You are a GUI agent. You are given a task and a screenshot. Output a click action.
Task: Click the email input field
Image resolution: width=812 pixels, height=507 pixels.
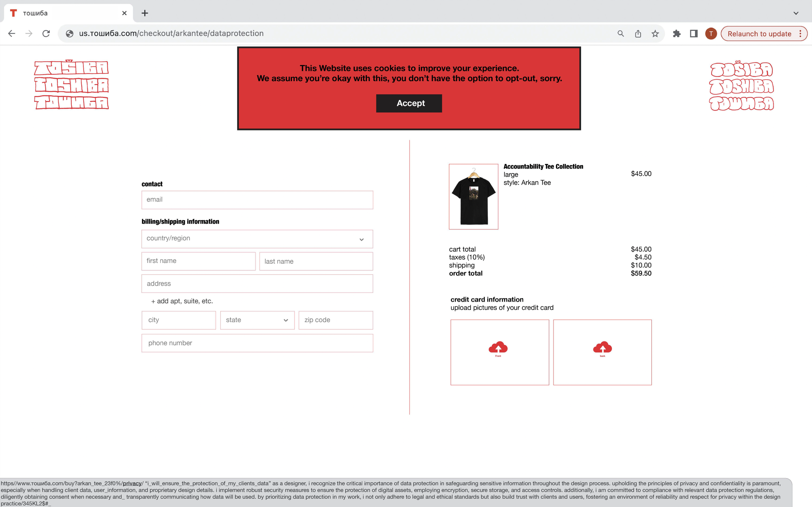(257, 200)
